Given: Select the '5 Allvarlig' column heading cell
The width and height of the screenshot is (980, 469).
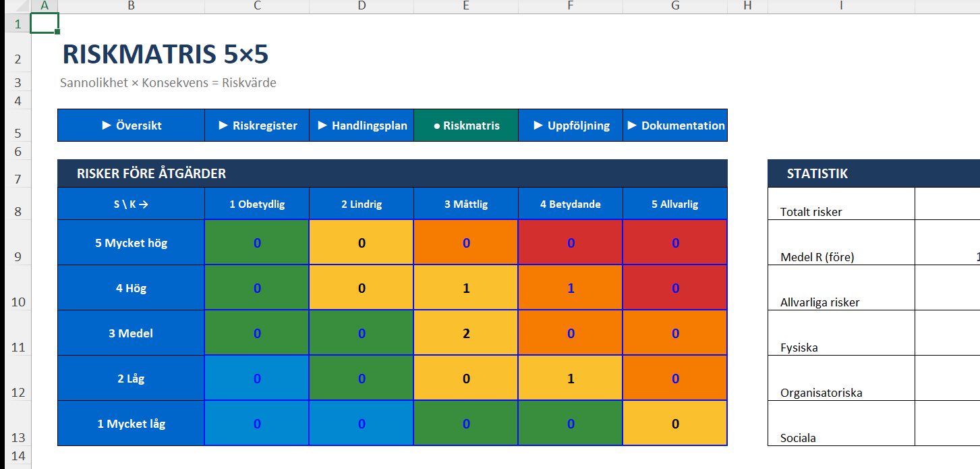Looking at the screenshot, I should click(675, 204).
